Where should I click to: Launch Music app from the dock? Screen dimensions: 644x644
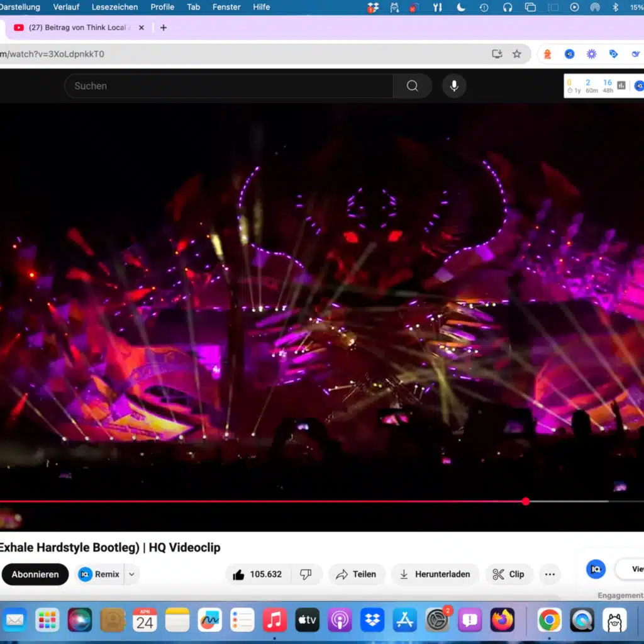click(274, 620)
